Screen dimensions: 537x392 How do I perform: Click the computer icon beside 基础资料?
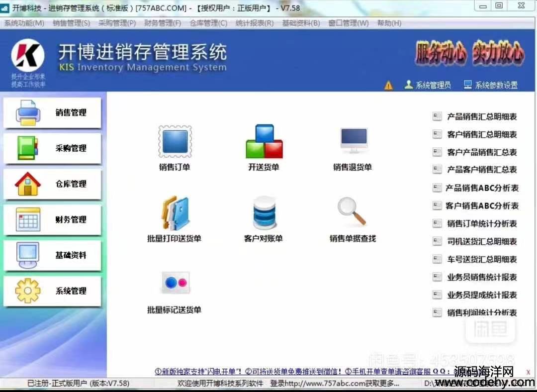coord(28,255)
